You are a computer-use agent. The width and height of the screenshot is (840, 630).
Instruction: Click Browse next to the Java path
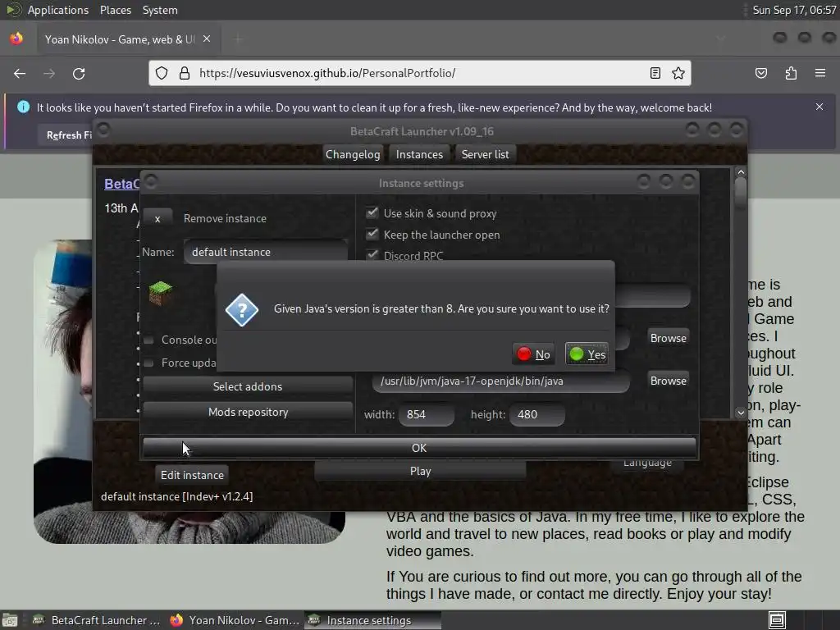[668, 381]
